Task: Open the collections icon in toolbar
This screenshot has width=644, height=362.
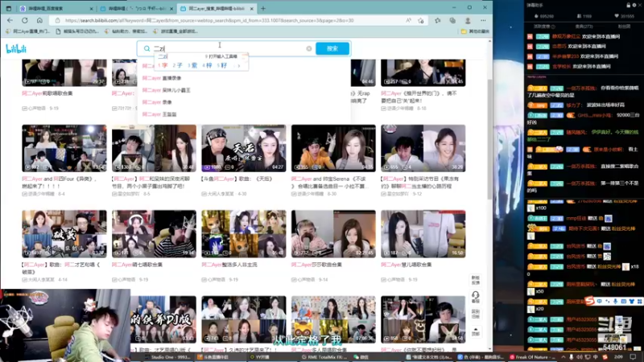Action: 452,20
